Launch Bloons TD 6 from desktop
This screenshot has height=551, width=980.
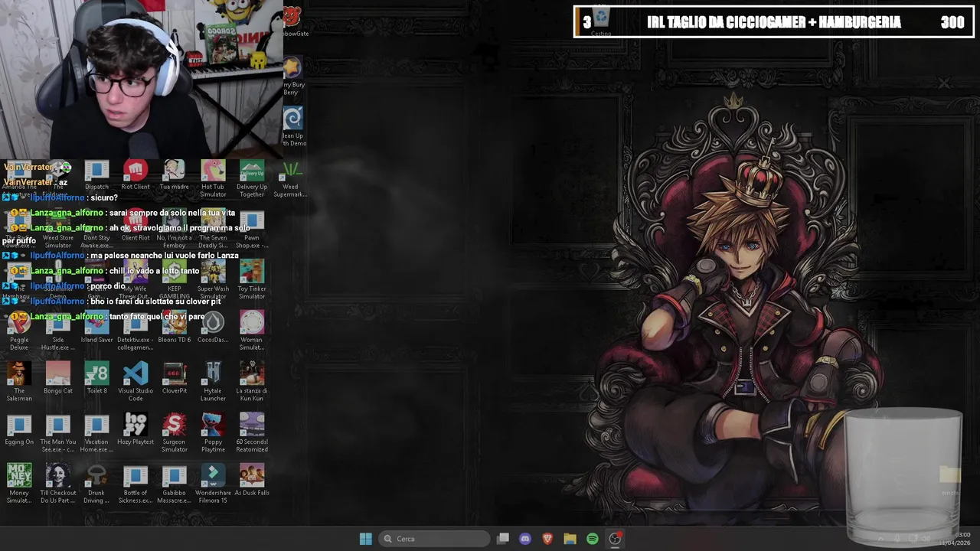[x=174, y=328]
